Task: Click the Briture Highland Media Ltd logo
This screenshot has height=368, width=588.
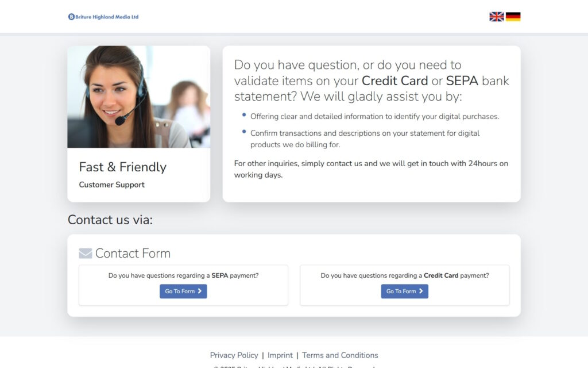Action: [x=103, y=17]
